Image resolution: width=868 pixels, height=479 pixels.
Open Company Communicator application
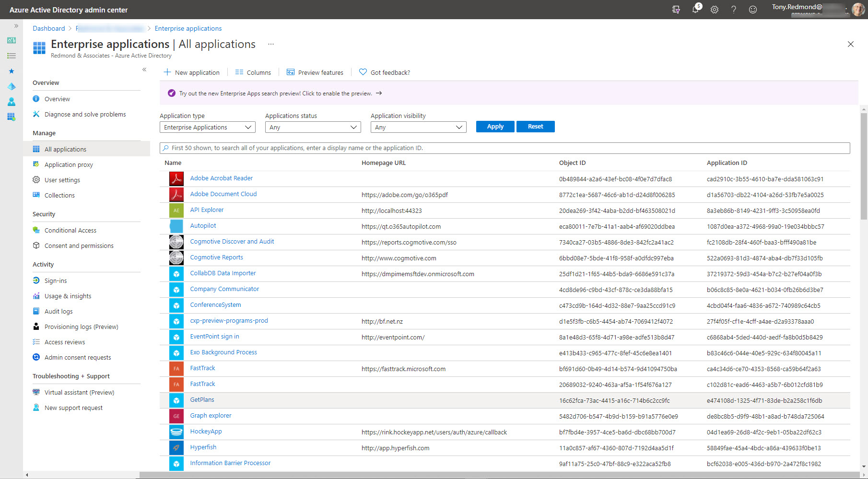tap(224, 289)
